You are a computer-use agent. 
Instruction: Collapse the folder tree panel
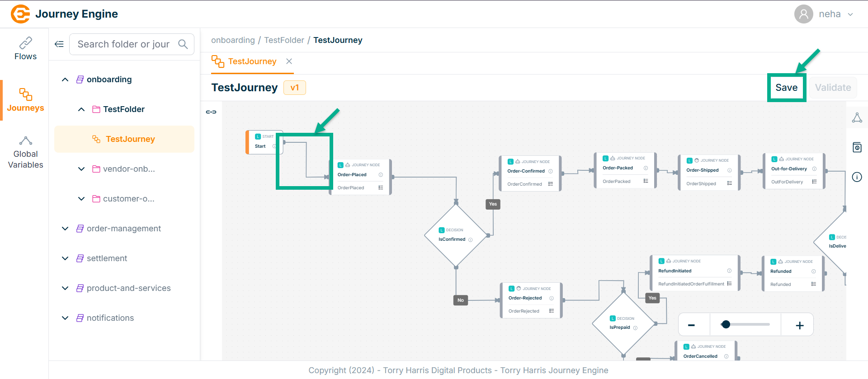click(x=59, y=44)
